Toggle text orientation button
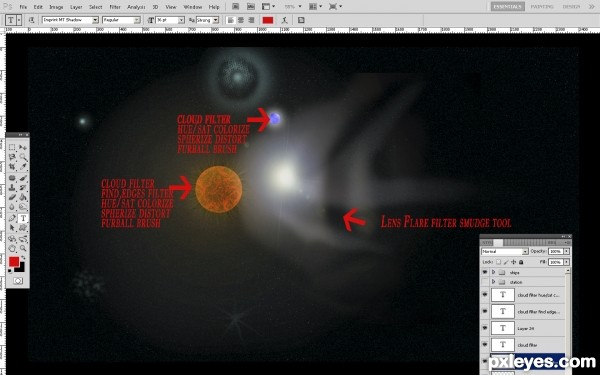Screen dimensions: 600x375 (31, 20)
